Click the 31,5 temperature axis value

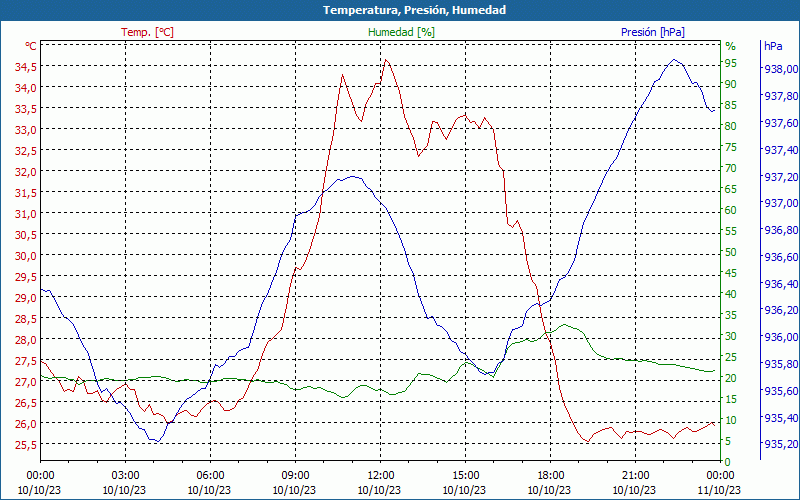point(24,193)
